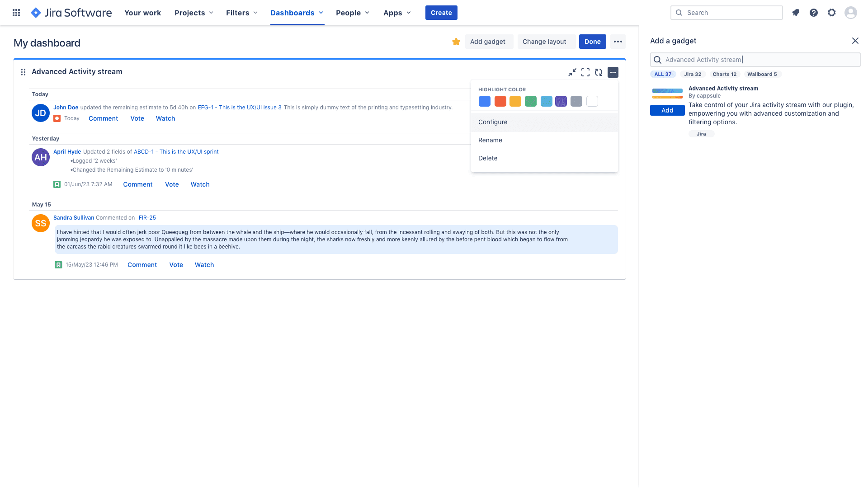The width and height of the screenshot is (868, 488).
Task: Open Jira settings gear icon
Action: (832, 13)
